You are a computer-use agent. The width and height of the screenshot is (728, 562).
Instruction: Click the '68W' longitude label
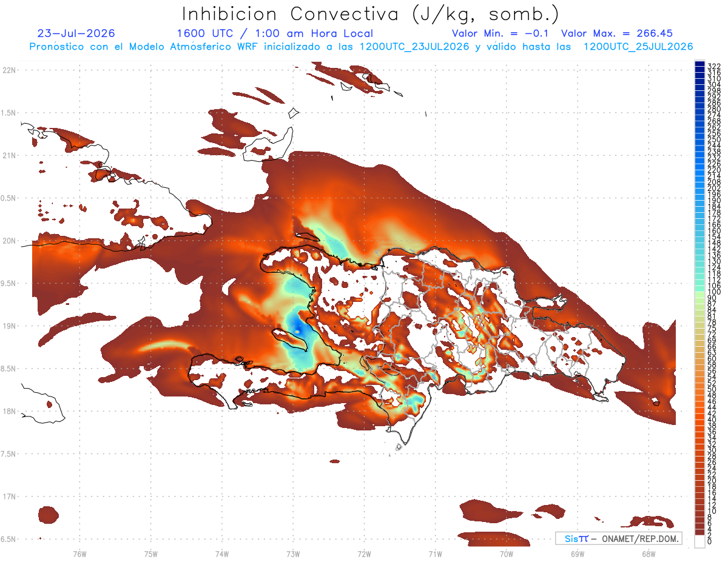click(x=648, y=554)
